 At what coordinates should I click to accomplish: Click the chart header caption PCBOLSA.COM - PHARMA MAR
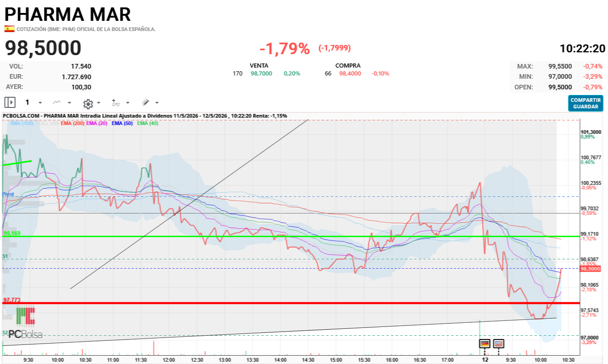pyautogui.click(x=42, y=115)
